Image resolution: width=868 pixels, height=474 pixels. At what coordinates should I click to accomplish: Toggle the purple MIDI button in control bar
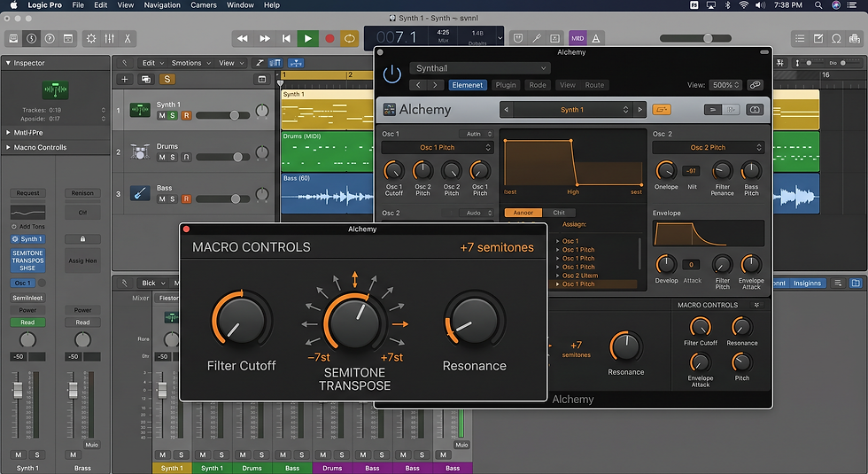click(577, 38)
